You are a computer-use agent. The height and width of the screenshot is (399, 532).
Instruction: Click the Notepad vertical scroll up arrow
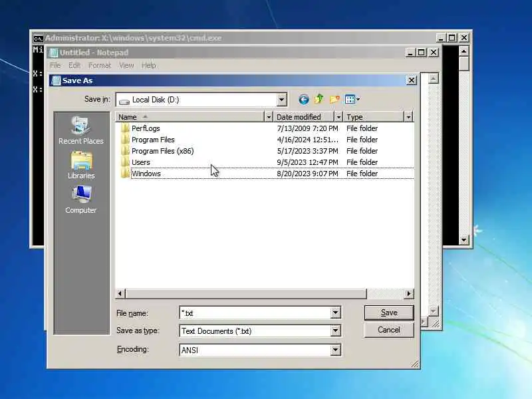433,78
